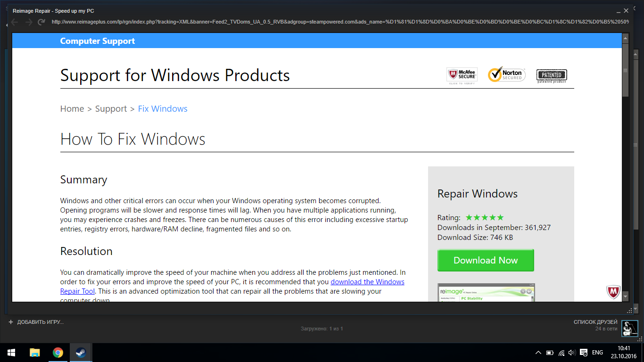Select the Steam taskbar icon
Viewport: 644px width, 362px height.
(81, 353)
